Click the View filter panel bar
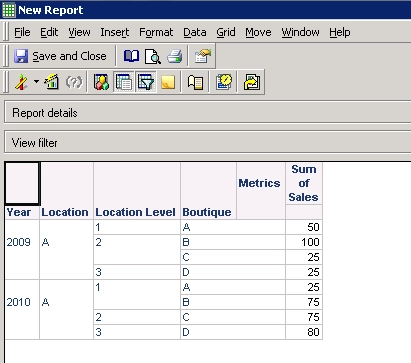This screenshot has height=363, width=411. coord(208,143)
